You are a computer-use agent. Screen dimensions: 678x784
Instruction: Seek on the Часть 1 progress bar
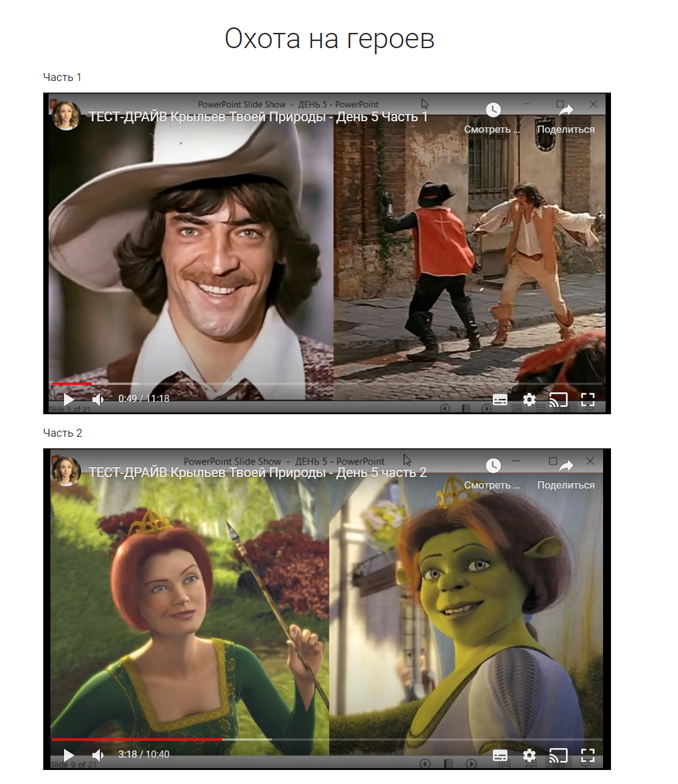[327, 384]
